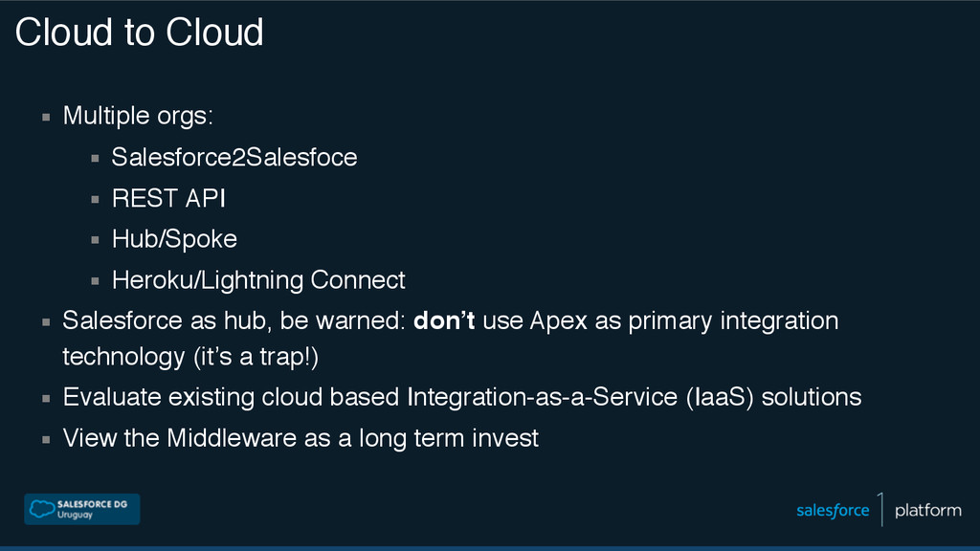The height and width of the screenshot is (551, 980).
Task: Click the Salesforce DG Uruguay cloud icon
Action: (x=42, y=509)
